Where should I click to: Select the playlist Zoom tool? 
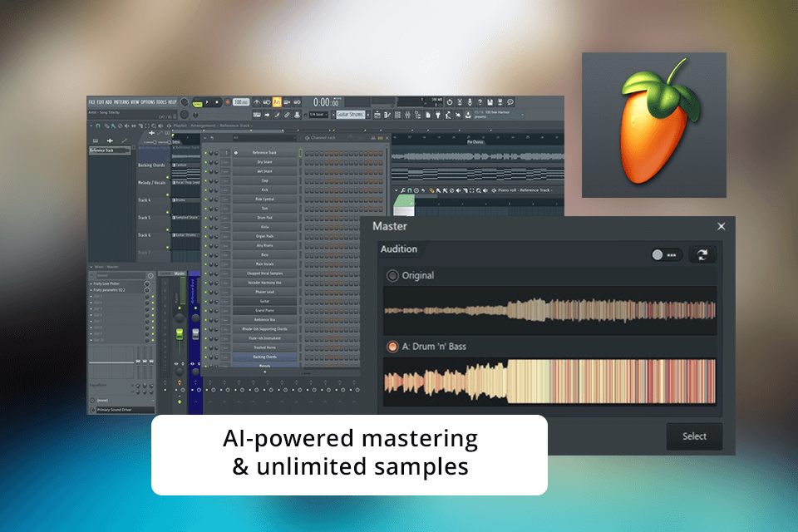[154, 126]
